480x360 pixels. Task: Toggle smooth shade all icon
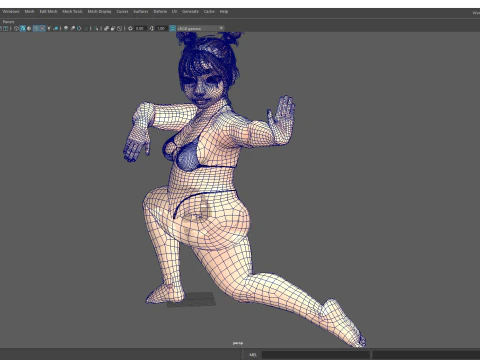pyautogui.click(x=23, y=28)
